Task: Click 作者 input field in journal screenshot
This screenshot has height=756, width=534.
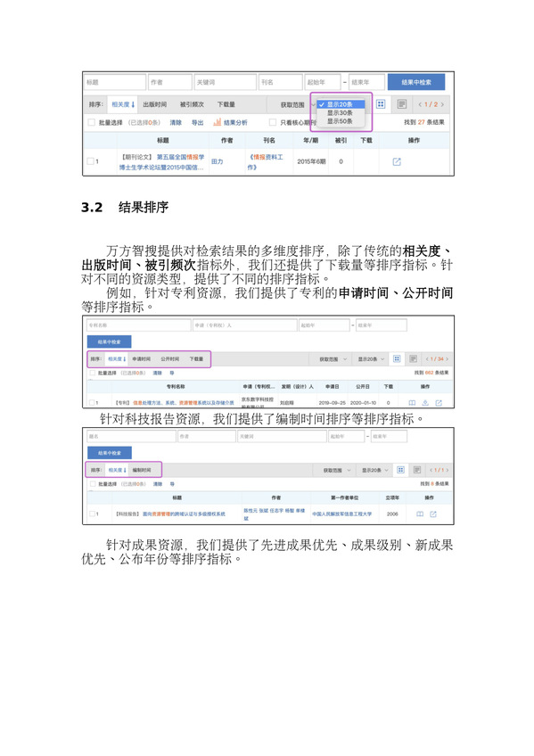Action: coord(169,82)
